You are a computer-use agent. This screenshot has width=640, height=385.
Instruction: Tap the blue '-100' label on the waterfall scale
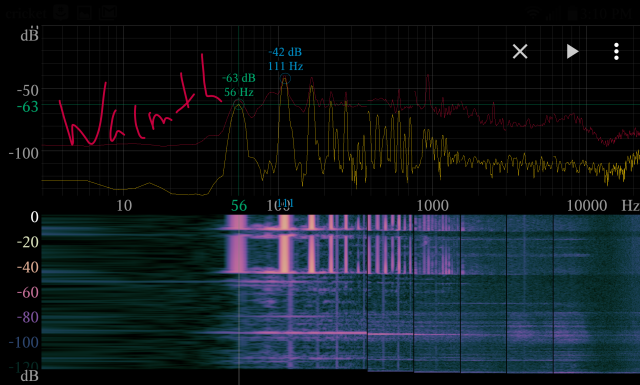click(x=24, y=342)
